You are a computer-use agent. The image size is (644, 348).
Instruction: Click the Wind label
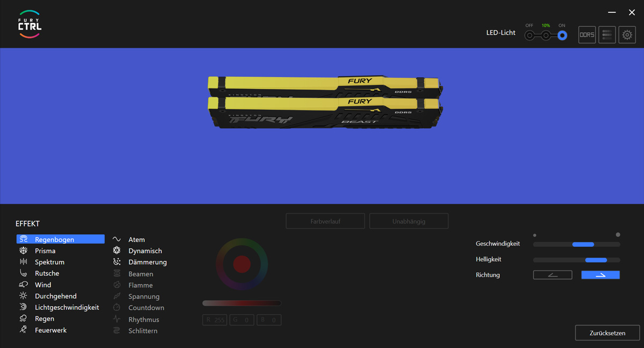pyautogui.click(x=43, y=285)
